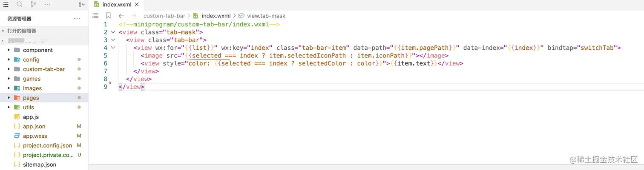
Task: Go forward with the right arrow icon
Action: [x=134, y=16]
